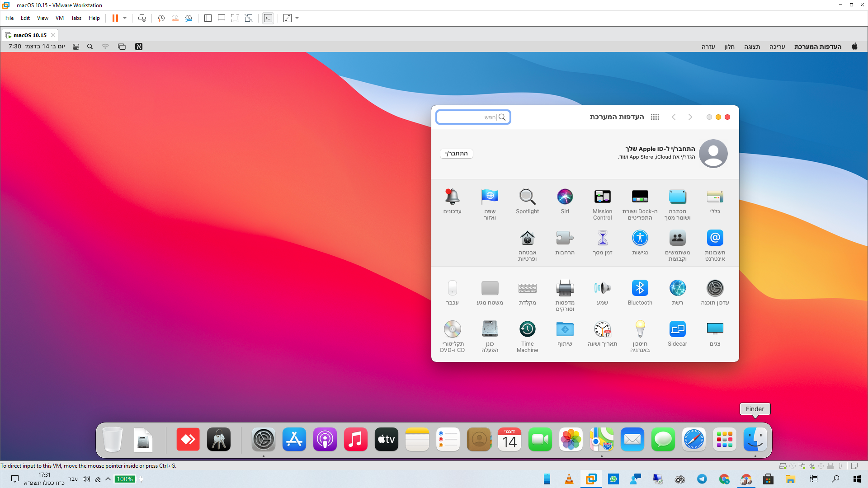Open the Mouse preference pane
Screen dimensions: 868x488
(x=452, y=293)
